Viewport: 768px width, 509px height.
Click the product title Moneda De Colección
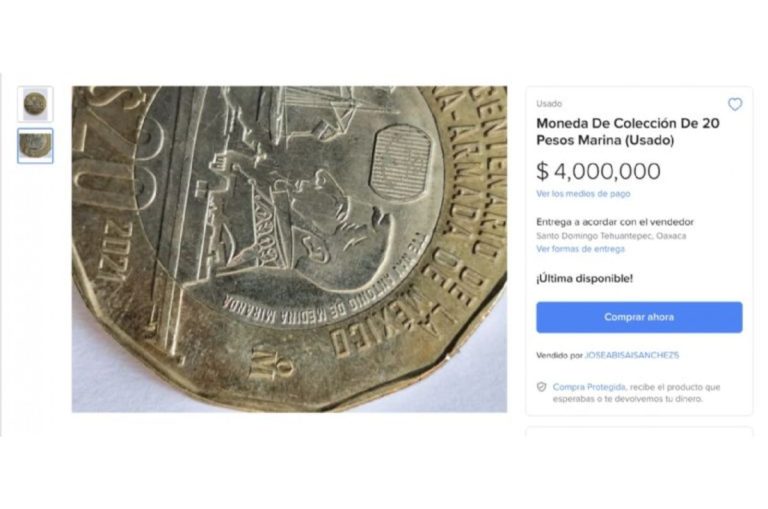pyautogui.click(x=628, y=131)
